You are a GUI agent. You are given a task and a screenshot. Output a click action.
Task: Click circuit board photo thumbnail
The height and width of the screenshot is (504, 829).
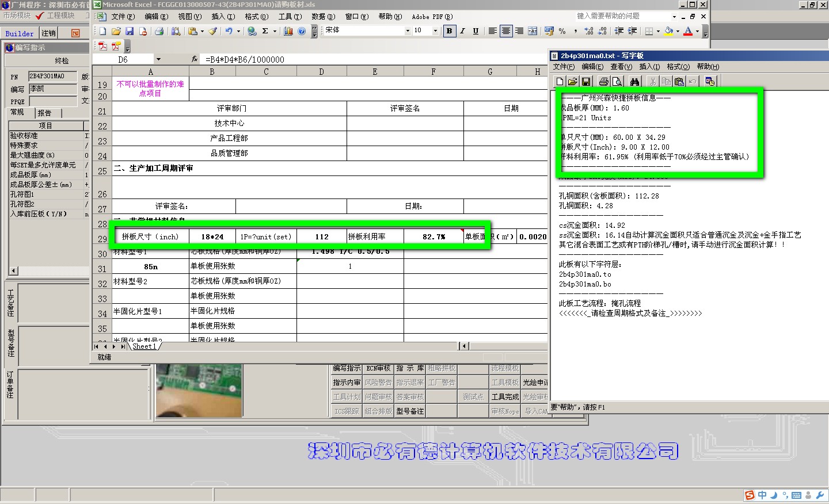[x=199, y=392]
